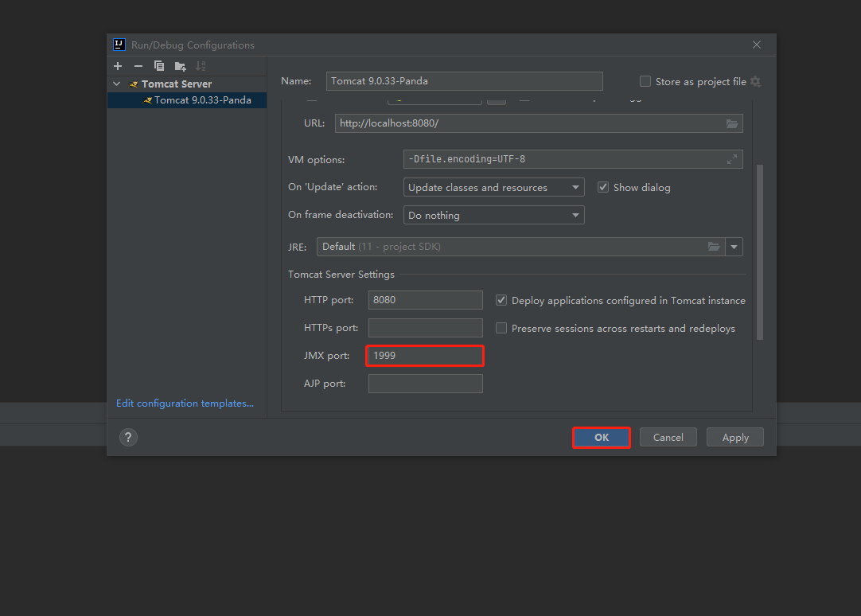
Task: Remove selected configuration with minus icon
Action: [x=138, y=66]
